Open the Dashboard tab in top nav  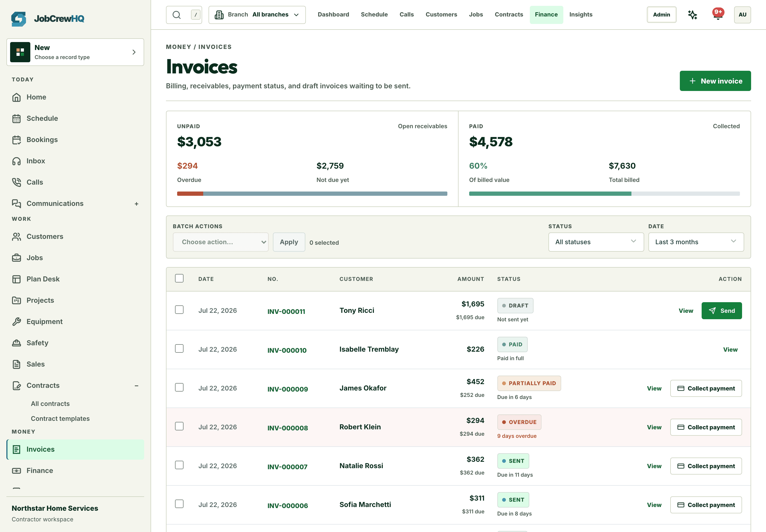pos(333,15)
